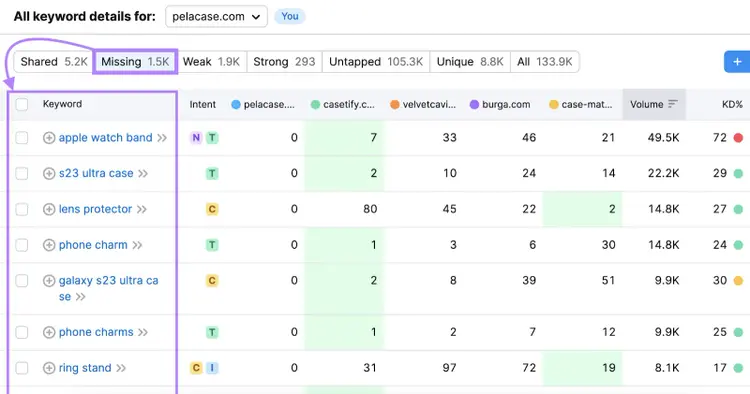Open arrows next to 'phone charm'
Image resolution: width=750 pixels, height=394 pixels.
pos(137,245)
